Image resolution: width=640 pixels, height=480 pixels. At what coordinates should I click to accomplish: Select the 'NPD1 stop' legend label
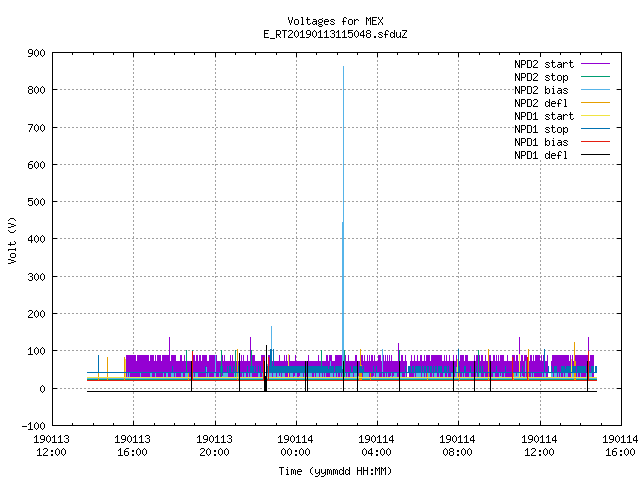click(x=541, y=129)
